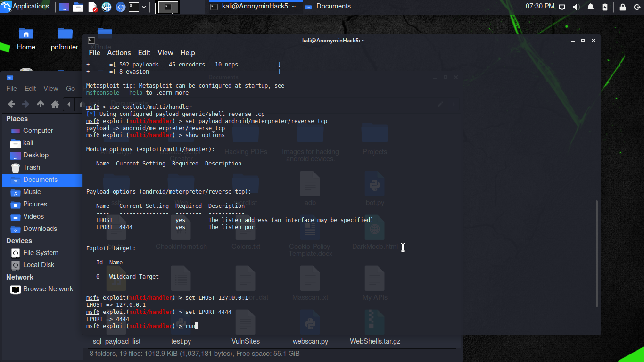Select Downloads in Places sidebar
This screenshot has width=644, height=362.
coord(42,229)
